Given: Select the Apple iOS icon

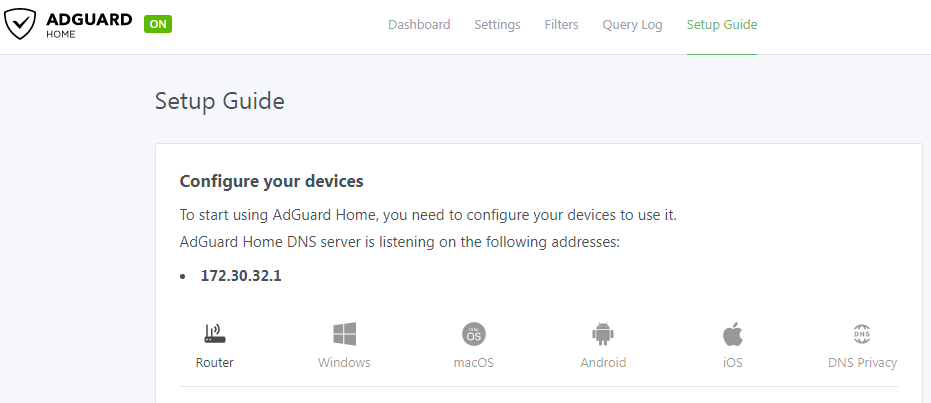Looking at the screenshot, I should click(x=733, y=334).
